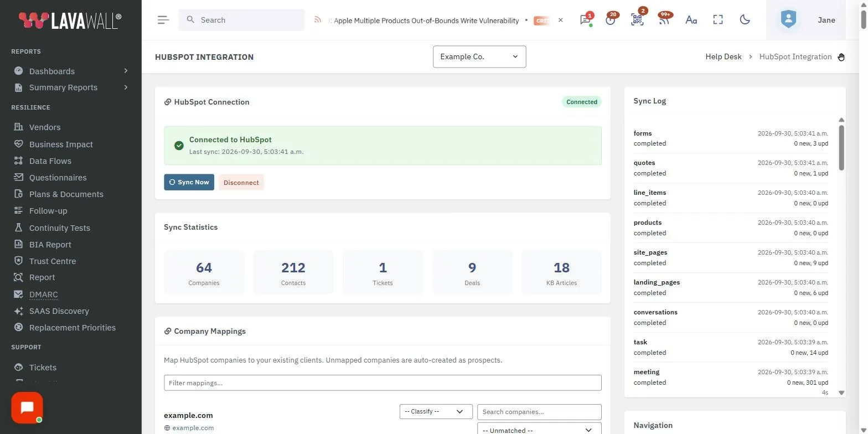Click the Search companies field
The height and width of the screenshot is (434, 868).
(539, 412)
